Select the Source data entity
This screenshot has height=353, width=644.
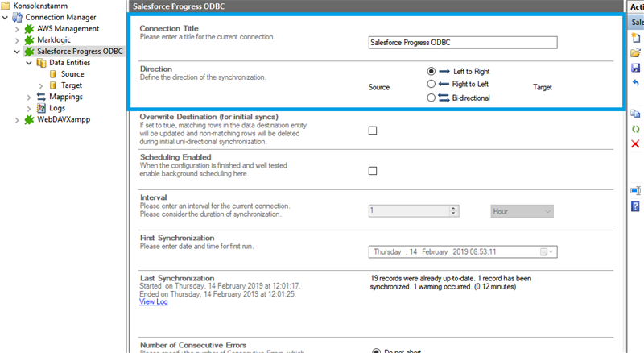tap(72, 74)
